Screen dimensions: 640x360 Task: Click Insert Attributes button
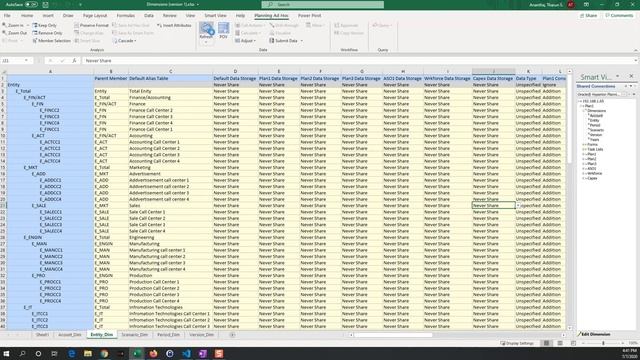coord(174,25)
